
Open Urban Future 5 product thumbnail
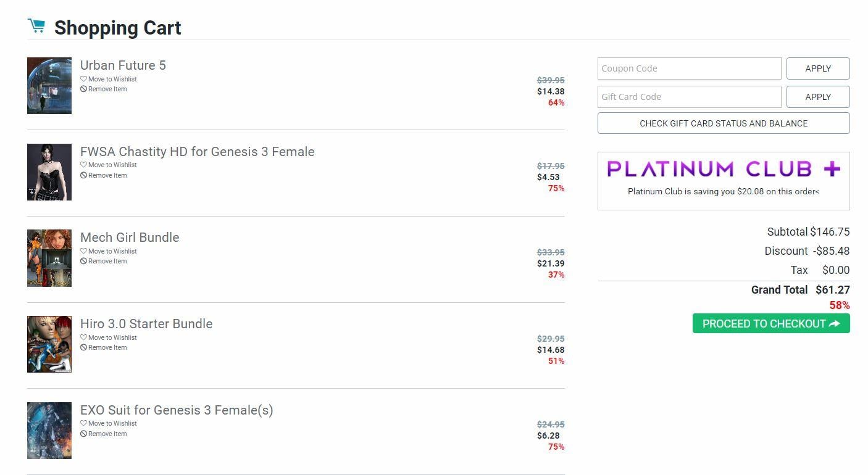click(x=49, y=86)
